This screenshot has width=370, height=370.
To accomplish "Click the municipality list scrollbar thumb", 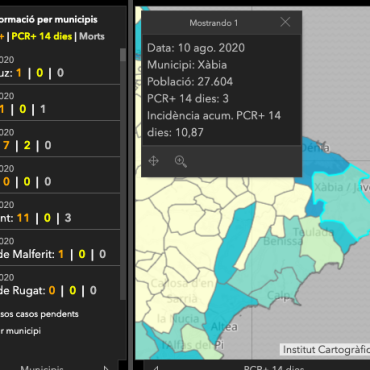I will [123, 55].
